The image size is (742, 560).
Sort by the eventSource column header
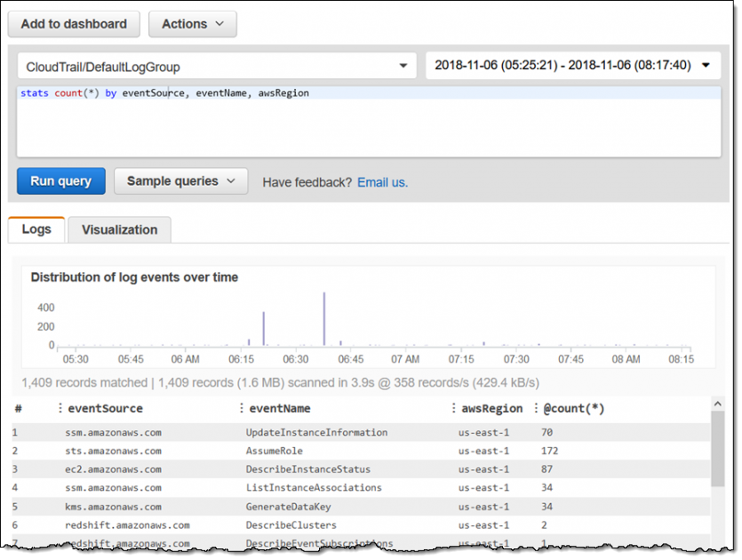[x=105, y=409]
